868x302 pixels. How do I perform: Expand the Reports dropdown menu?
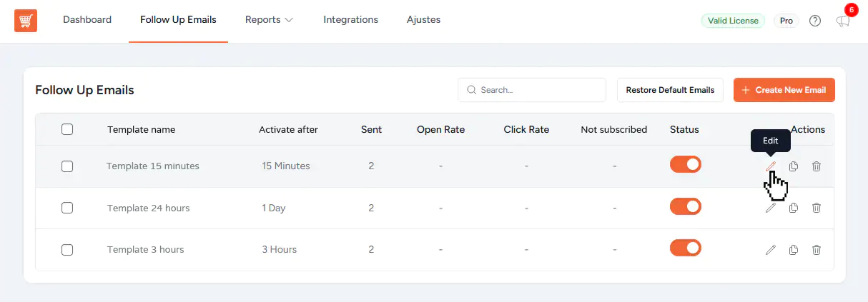(x=269, y=20)
